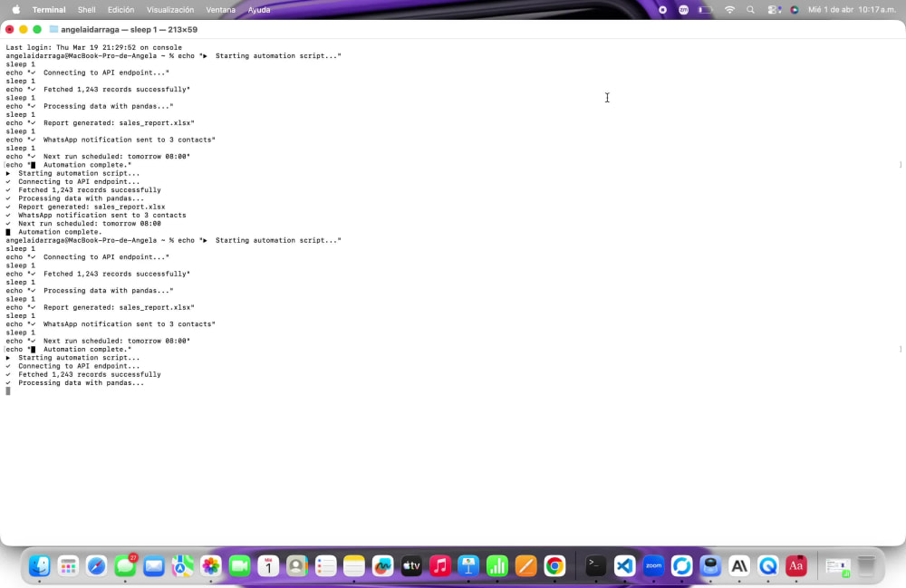Screen dimensions: 906x588
Task: Open the Photos app
Action: [211, 566]
